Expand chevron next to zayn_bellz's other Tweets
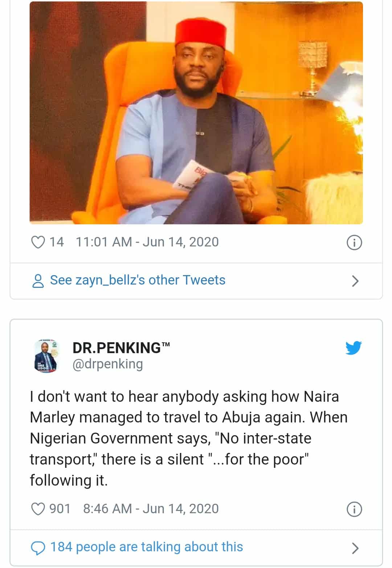Viewport: 392px width, 568px height. pyautogui.click(x=355, y=281)
